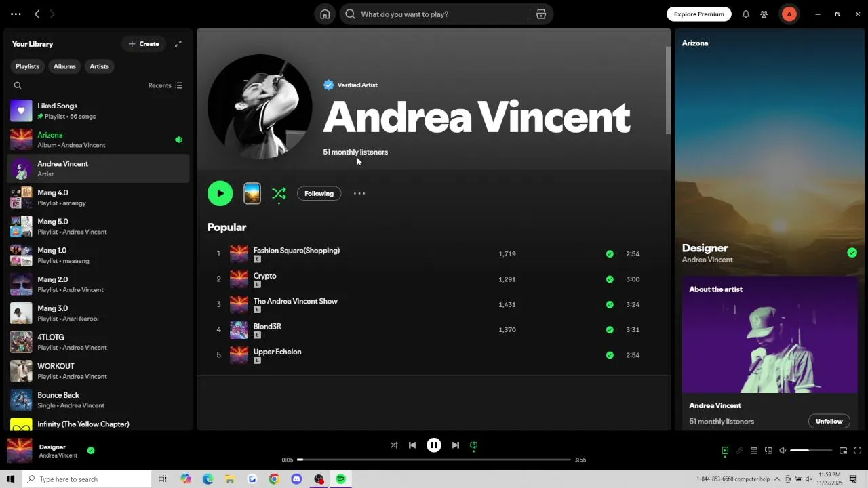Open Mang 1.0 playlist
Image resolution: width=868 pixels, height=488 pixels.
coord(98,256)
